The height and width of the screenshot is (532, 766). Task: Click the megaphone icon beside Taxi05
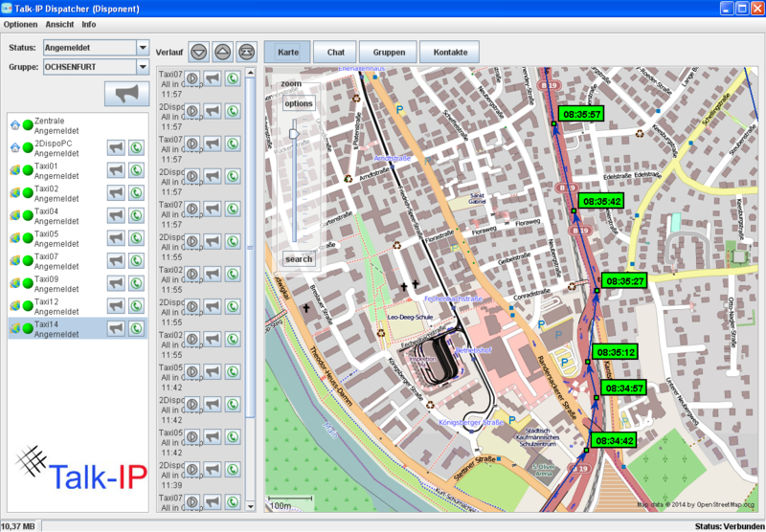pos(116,238)
